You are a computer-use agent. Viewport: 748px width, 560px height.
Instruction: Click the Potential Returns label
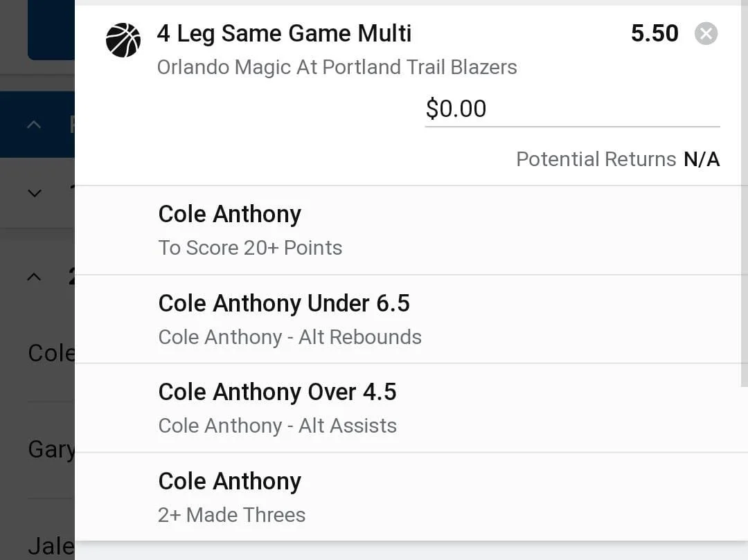pos(596,159)
